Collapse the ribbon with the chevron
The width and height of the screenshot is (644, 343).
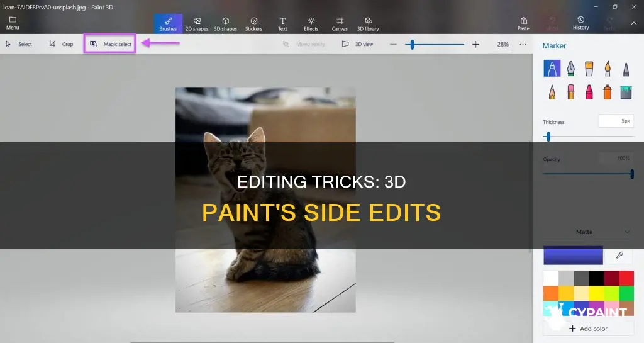click(x=634, y=24)
